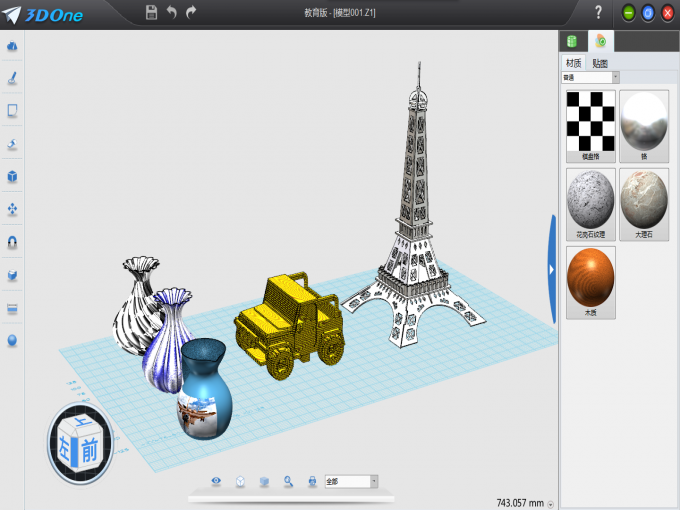Viewport: 680px width, 510px height.
Task: Open the help question mark
Action: pyautogui.click(x=598, y=12)
